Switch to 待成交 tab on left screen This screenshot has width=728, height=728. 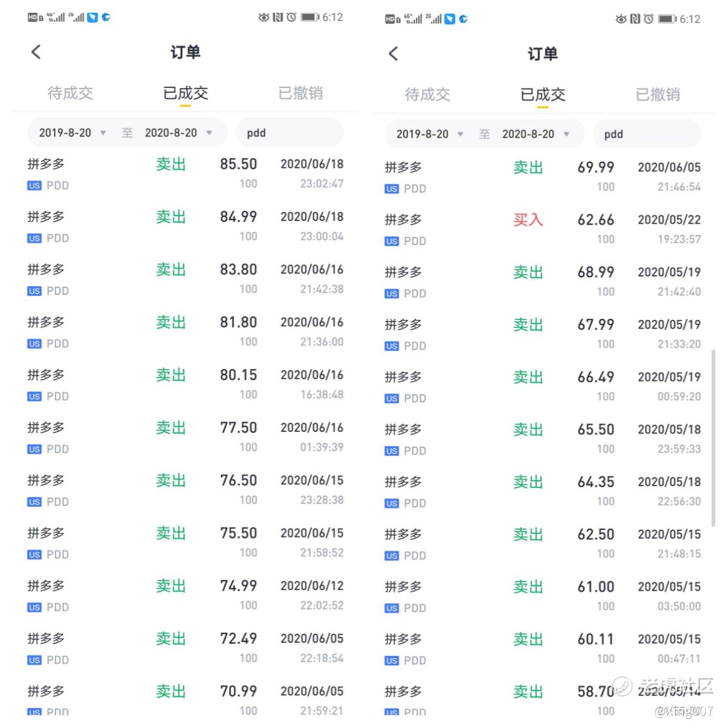(x=70, y=93)
